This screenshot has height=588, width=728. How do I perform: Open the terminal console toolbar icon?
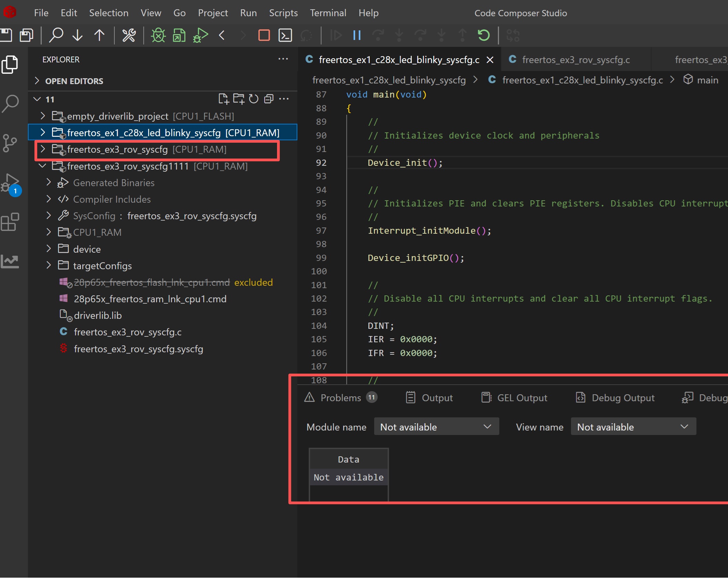click(x=285, y=35)
